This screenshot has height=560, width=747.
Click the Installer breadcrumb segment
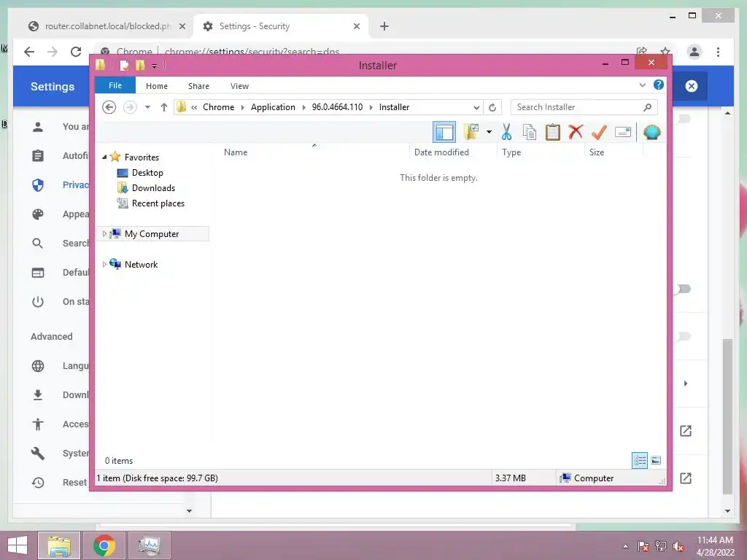394,107
